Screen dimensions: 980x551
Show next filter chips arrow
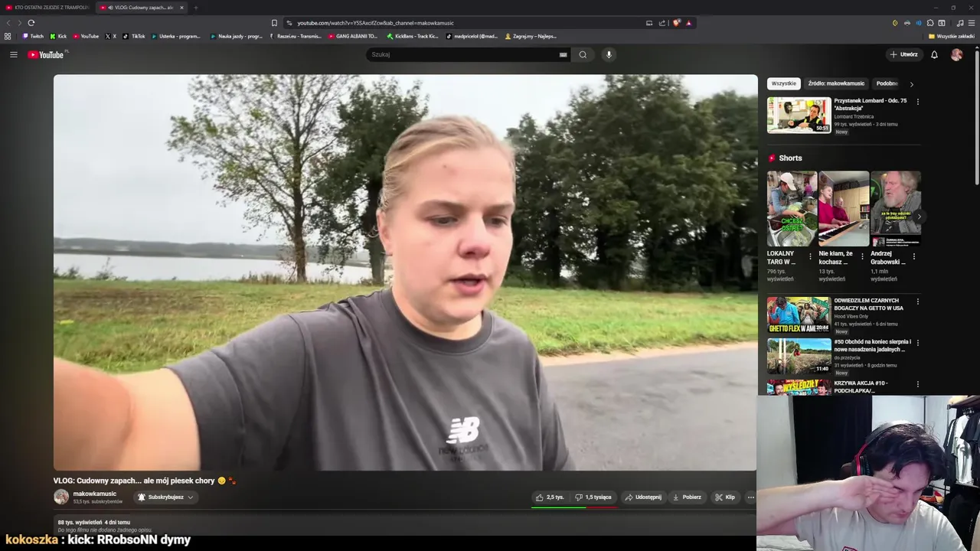tap(911, 84)
